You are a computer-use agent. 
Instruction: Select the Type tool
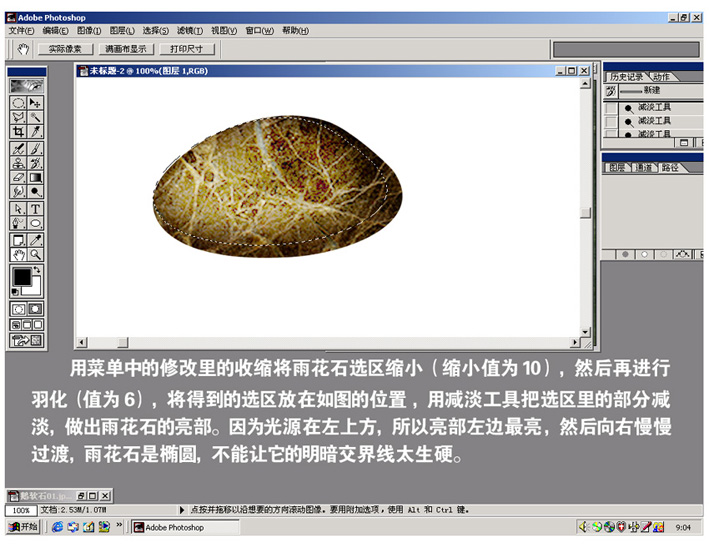click(x=35, y=209)
